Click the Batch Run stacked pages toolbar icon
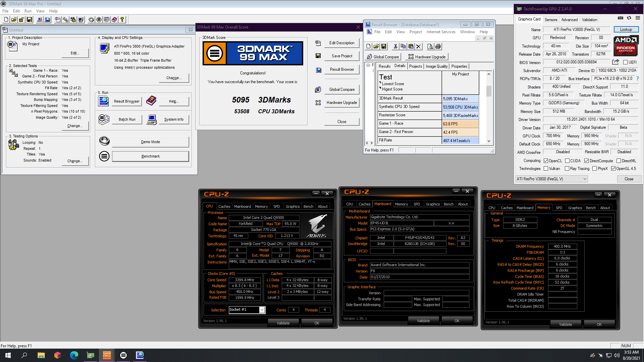 point(107,20)
